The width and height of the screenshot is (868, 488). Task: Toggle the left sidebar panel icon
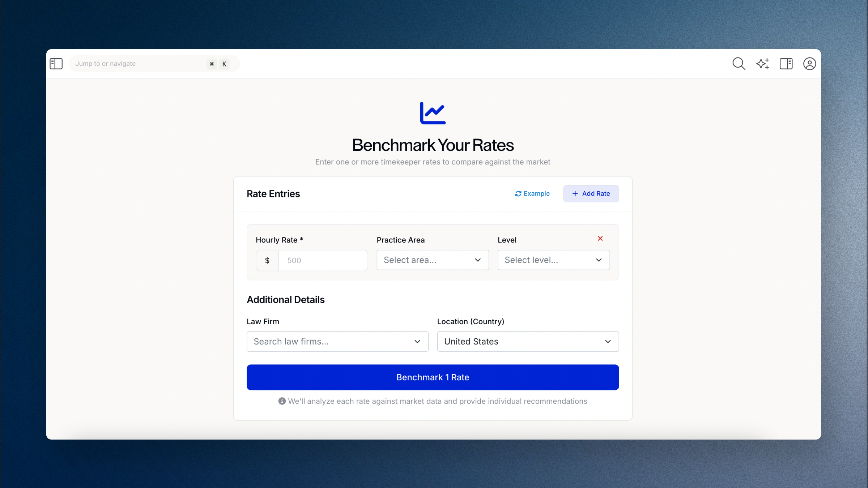(x=56, y=64)
